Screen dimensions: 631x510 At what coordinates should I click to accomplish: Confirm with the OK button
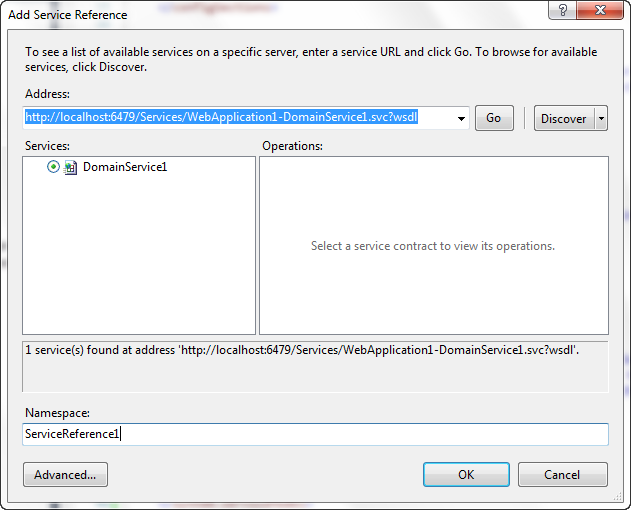tap(466, 474)
